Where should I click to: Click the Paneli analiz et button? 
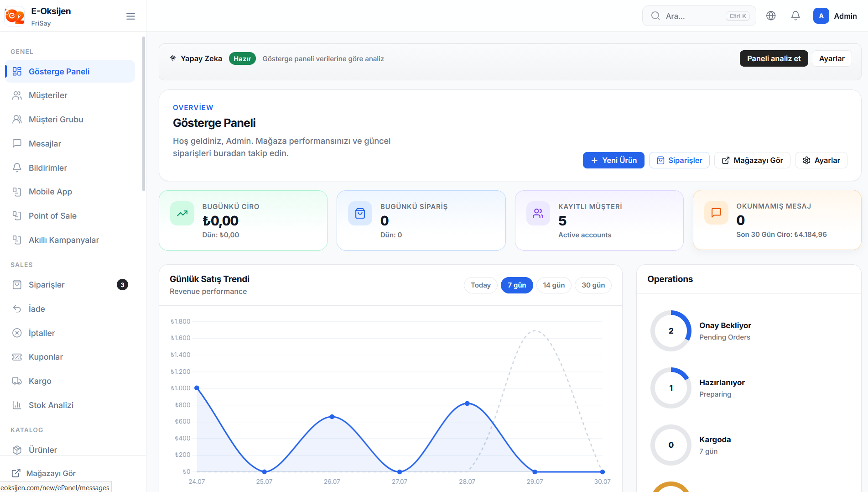pos(774,58)
